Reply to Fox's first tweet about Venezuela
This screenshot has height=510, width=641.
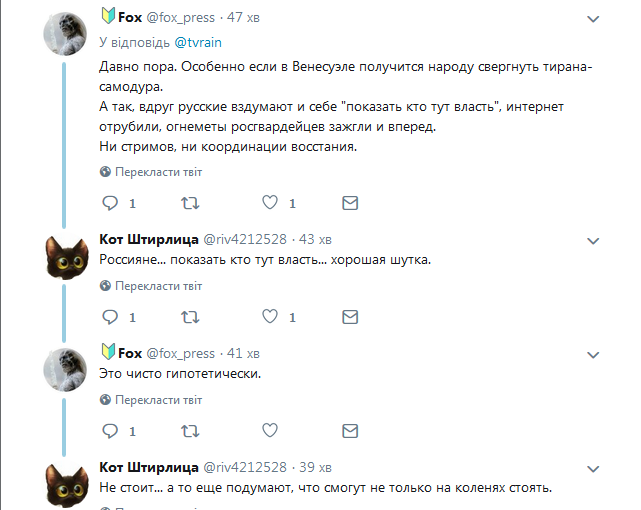coord(111,203)
